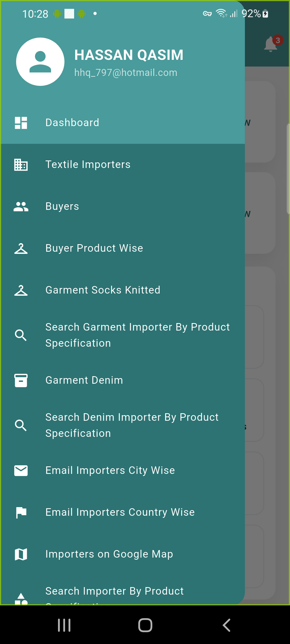Click the Buyers people icon
This screenshot has width=290, height=644.
click(21, 207)
